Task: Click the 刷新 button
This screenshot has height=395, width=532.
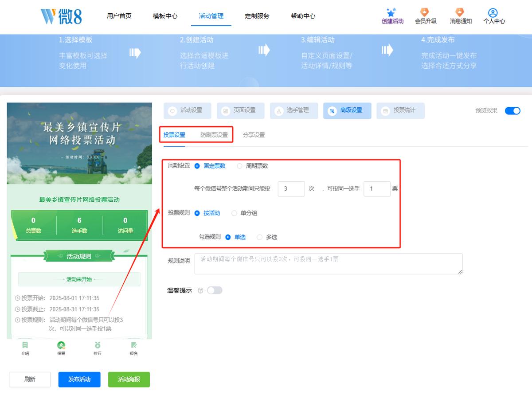Action: pyautogui.click(x=30, y=379)
